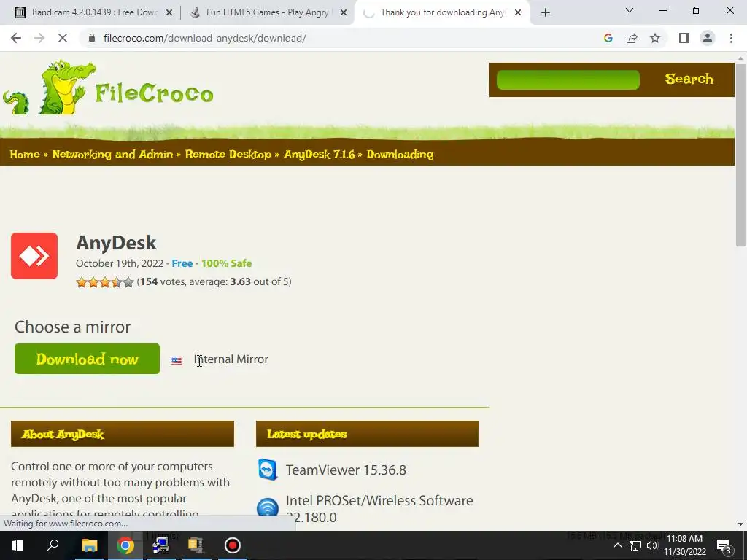
Task: Open the Home breadcrumb link
Action: click(25, 155)
